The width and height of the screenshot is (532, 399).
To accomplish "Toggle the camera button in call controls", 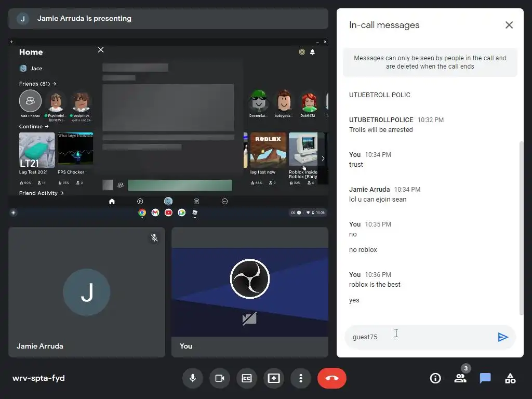I will coord(220,378).
